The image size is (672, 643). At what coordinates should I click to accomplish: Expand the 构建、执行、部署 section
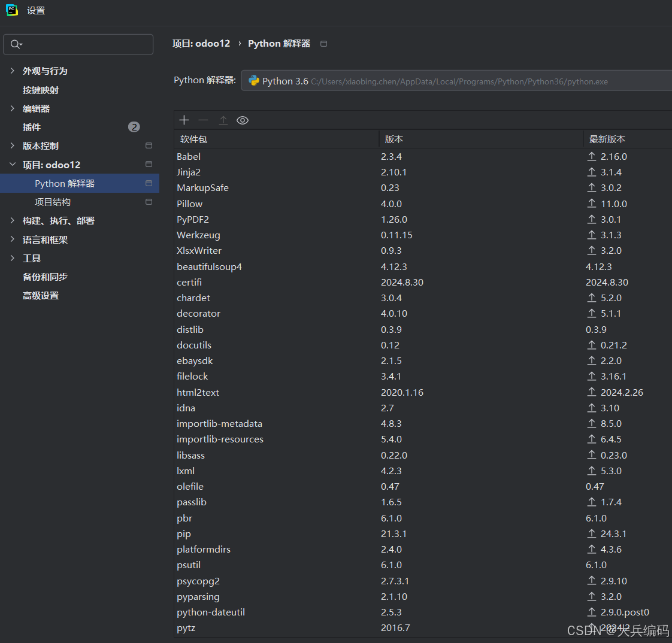[13, 220]
